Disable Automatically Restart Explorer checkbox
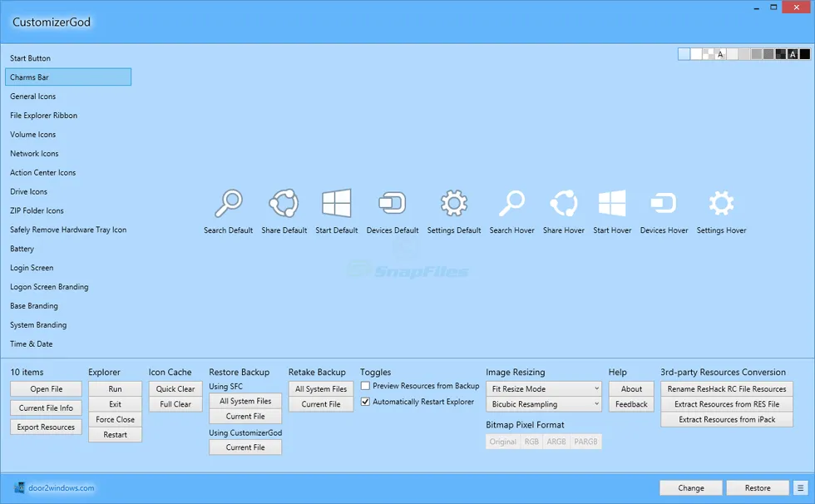The height and width of the screenshot is (504, 815). 366,402
